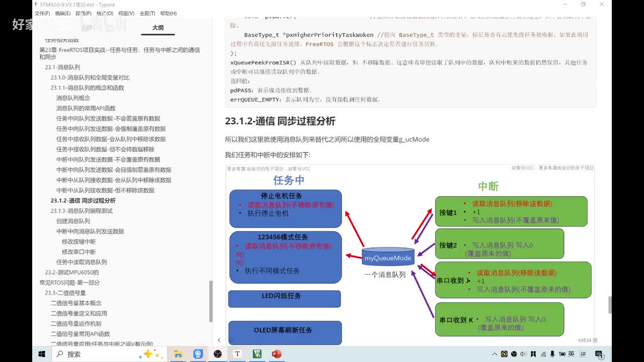This screenshot has height=362, width=644.
Task: Open the 格式(O) menu
Action: [105, 13]
